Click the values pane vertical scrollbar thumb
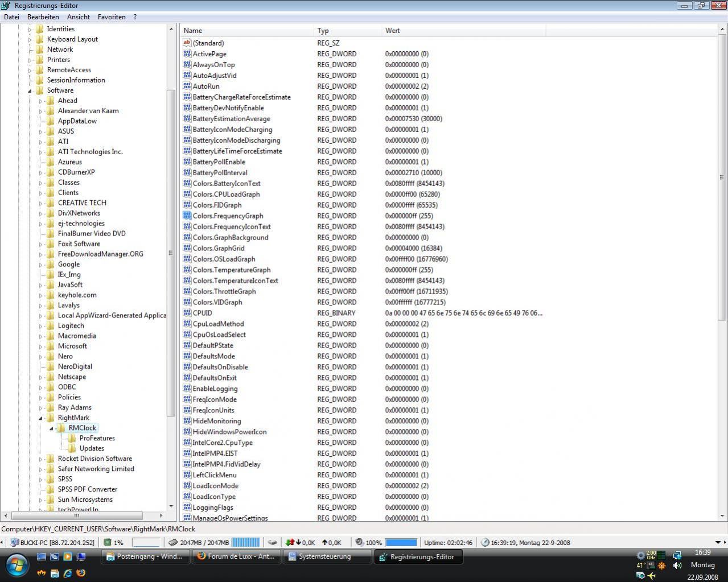The width and height of the screenshot is (728, 582). tap(722, 176)
